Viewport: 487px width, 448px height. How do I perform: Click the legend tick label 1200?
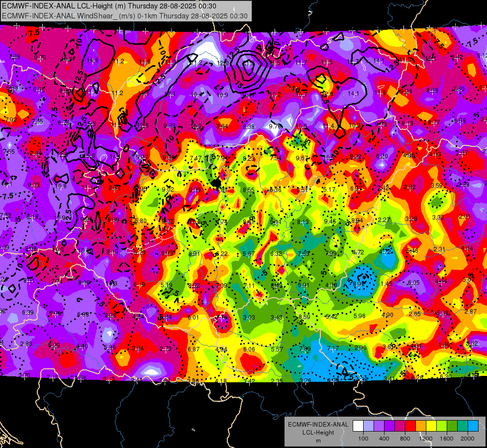tap(426, 439)
